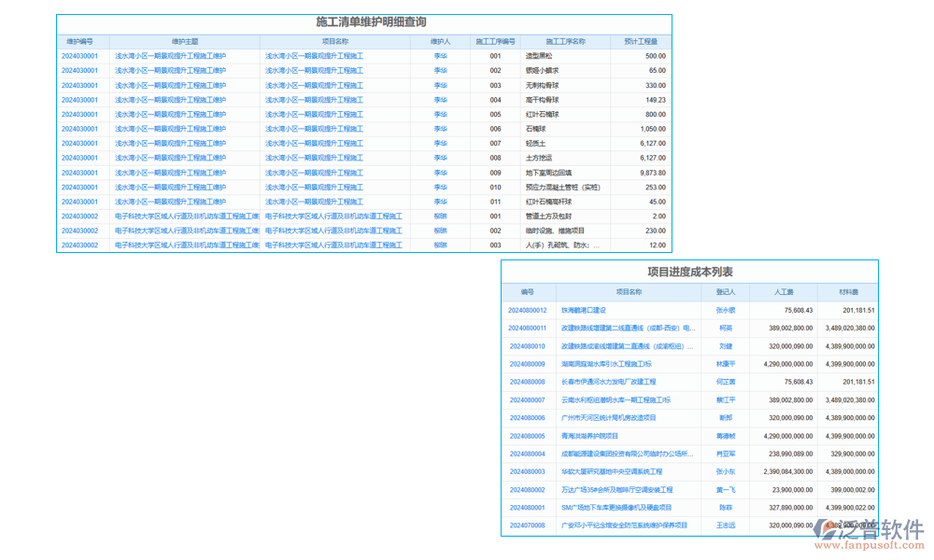Click the 项目进度成本列表 title bar
934x560 pixels.
point(689,271)
